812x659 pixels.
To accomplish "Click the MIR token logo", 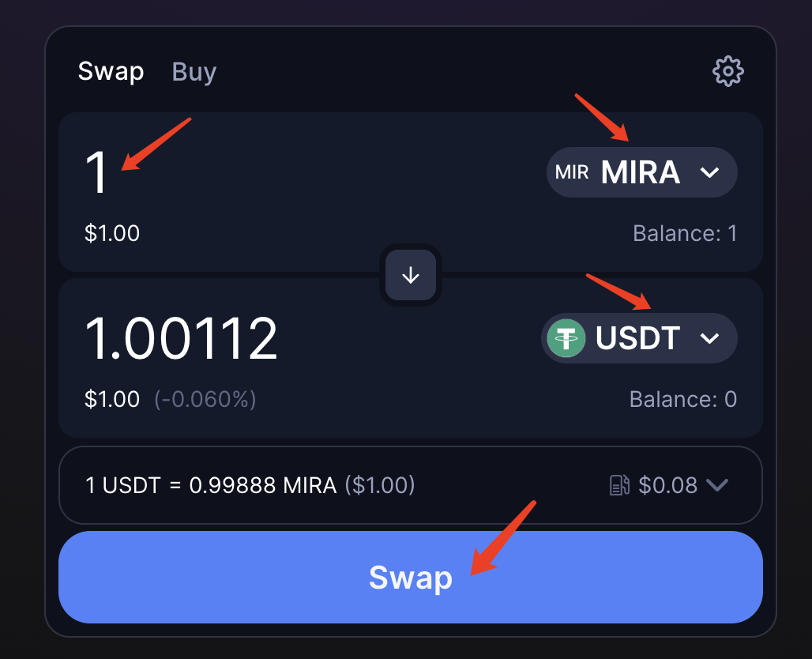I will (572, 172).
